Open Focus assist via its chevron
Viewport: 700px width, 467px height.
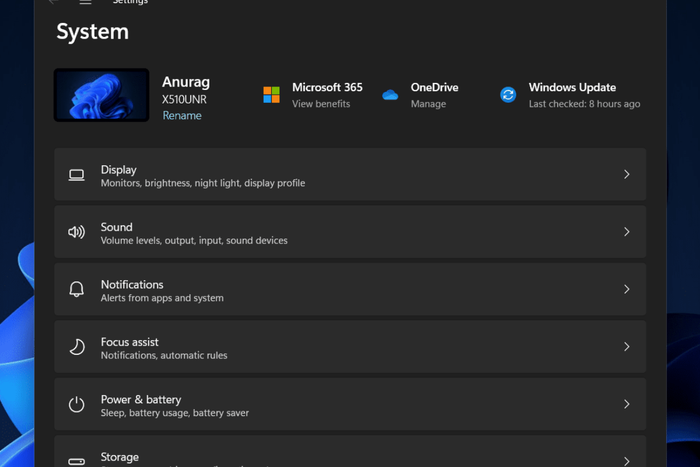click(627, 346)
